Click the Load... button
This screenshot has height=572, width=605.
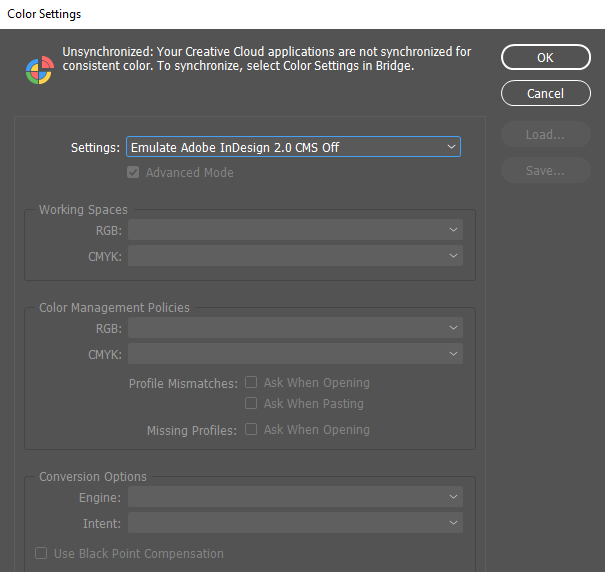[x=545, y=135]
